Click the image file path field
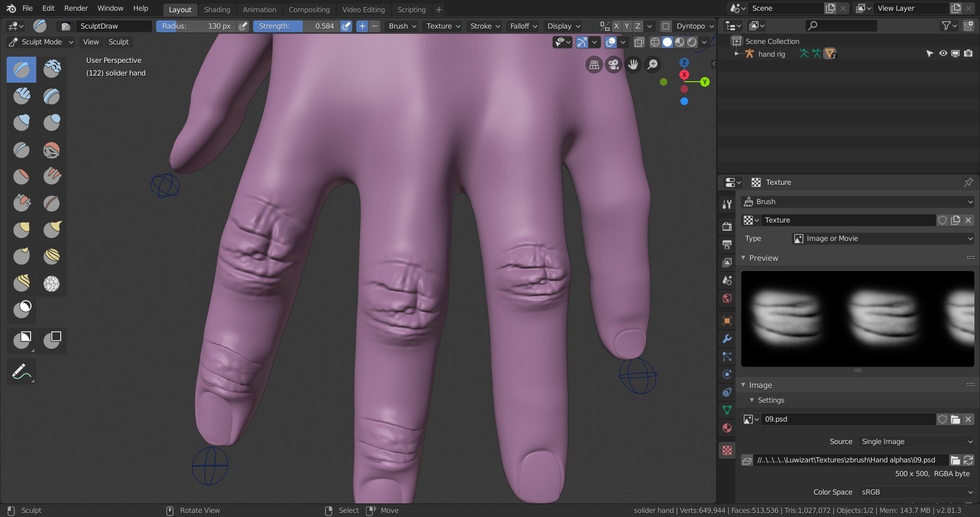Screen dimensions: 980x517 pyautogui.click(x=850, y=460)
